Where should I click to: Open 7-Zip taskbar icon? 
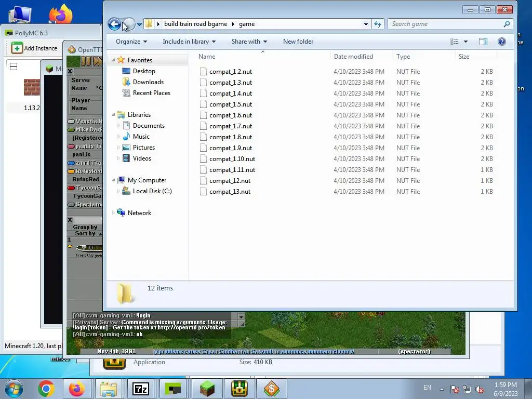140,389
